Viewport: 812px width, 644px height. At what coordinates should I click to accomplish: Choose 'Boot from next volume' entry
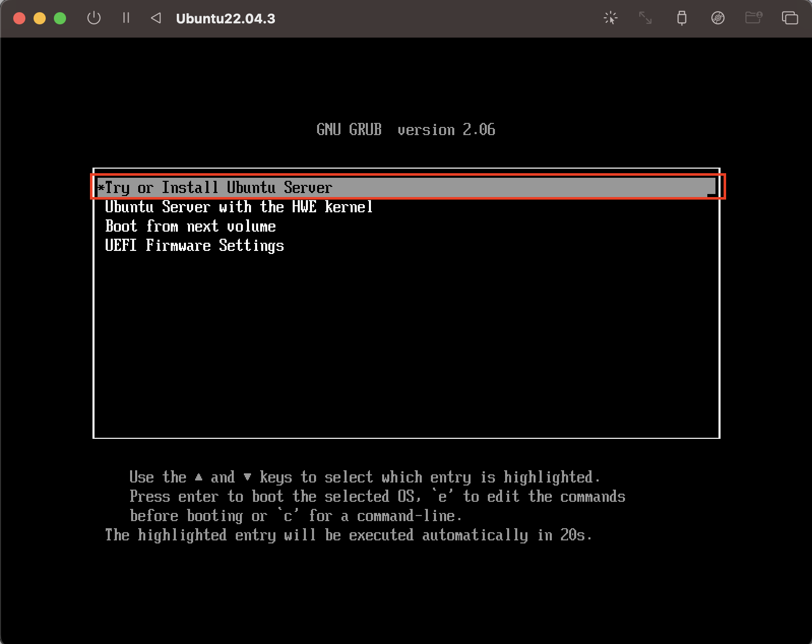191,227
